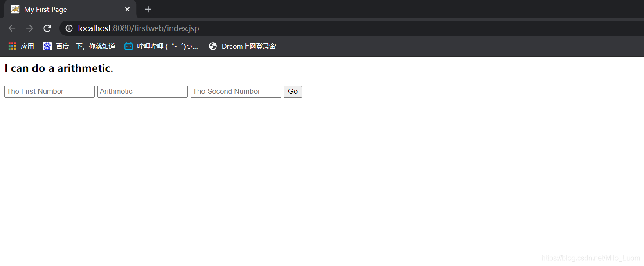The width and height of the screenshot is (644, 266).
Task: Click the Tomcat favicon on the tab
Action: click(15, 9)
